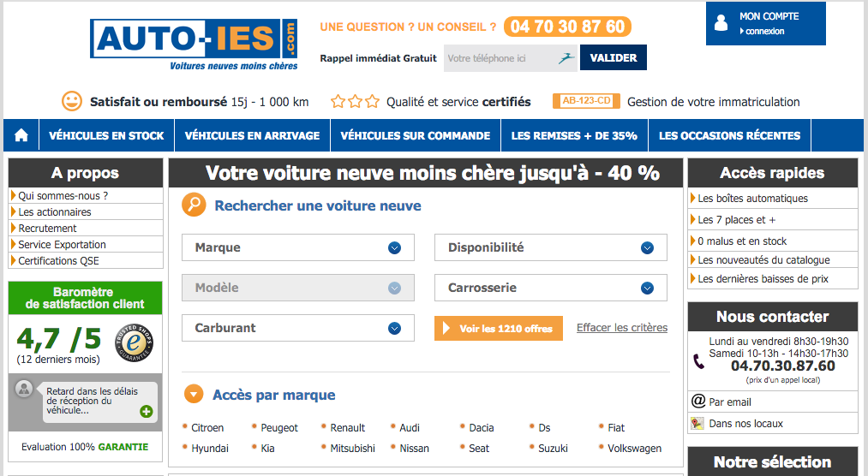Click the Effacer les critères link
Image resolution: width=868 pixels, height=476 pixels.
(x=622, y=328)
